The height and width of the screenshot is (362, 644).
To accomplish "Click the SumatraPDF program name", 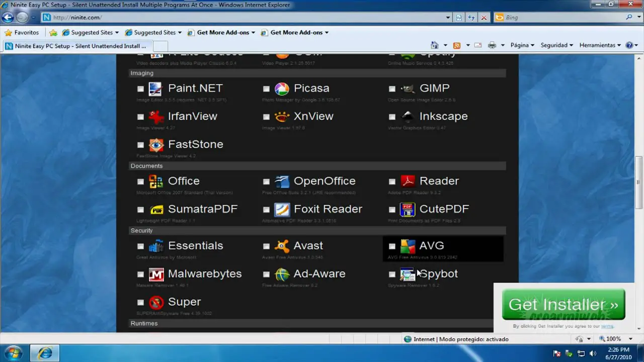I will [x=203, y=209].
